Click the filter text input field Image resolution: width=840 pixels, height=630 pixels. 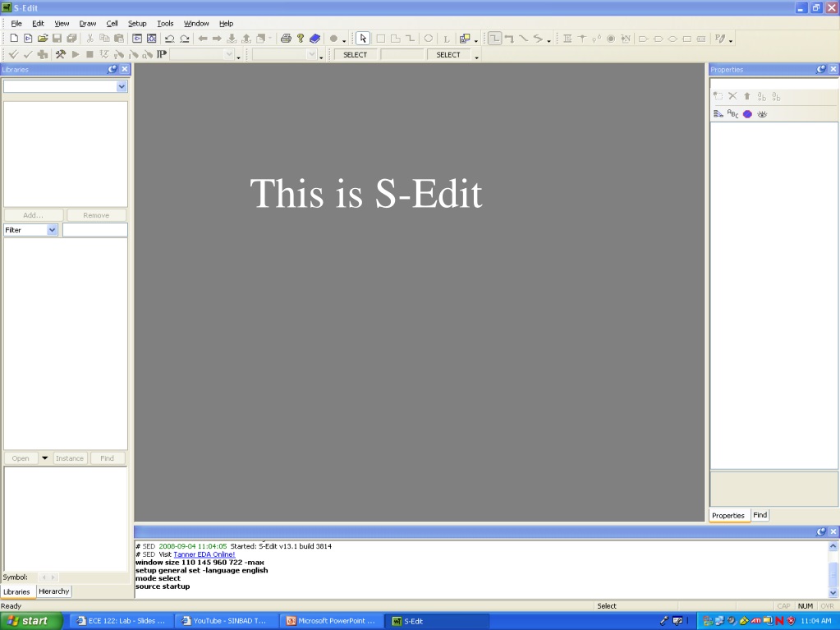[94, 230]
